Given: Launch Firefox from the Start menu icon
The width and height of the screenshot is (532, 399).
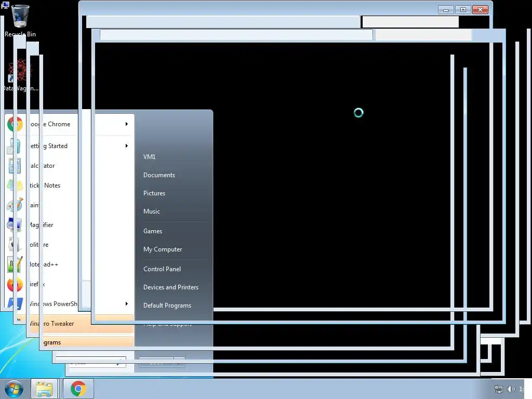Looking at the screenshot, I should click(15, 284).
